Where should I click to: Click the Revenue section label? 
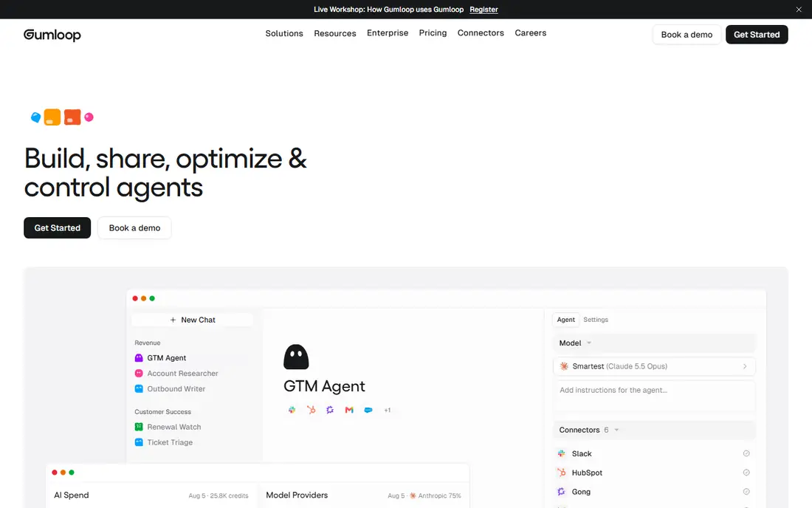[148, 343]
